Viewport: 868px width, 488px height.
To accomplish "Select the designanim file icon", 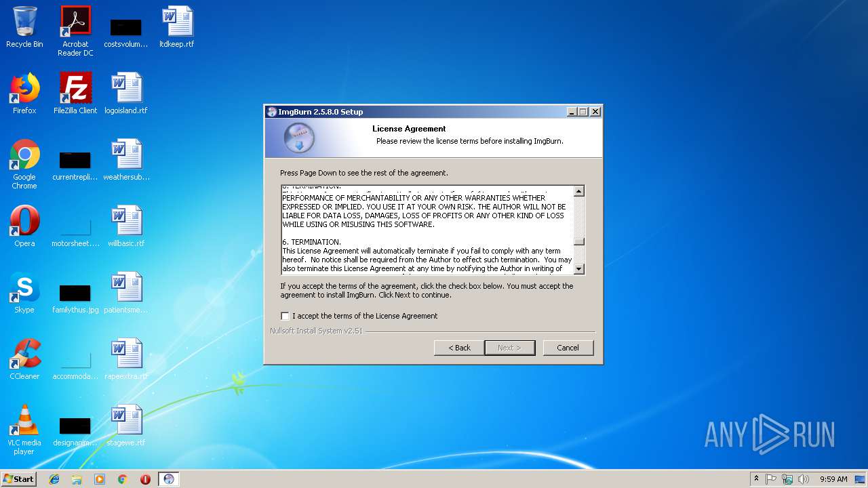I will (75, 432).
